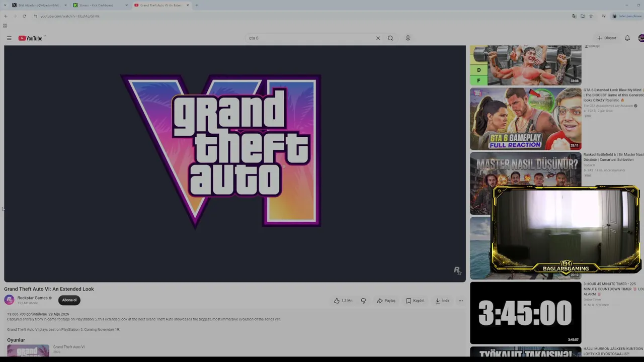Open browser media controls icon
Viewport: 644px width, 362px height.
[x=604, y=16]
